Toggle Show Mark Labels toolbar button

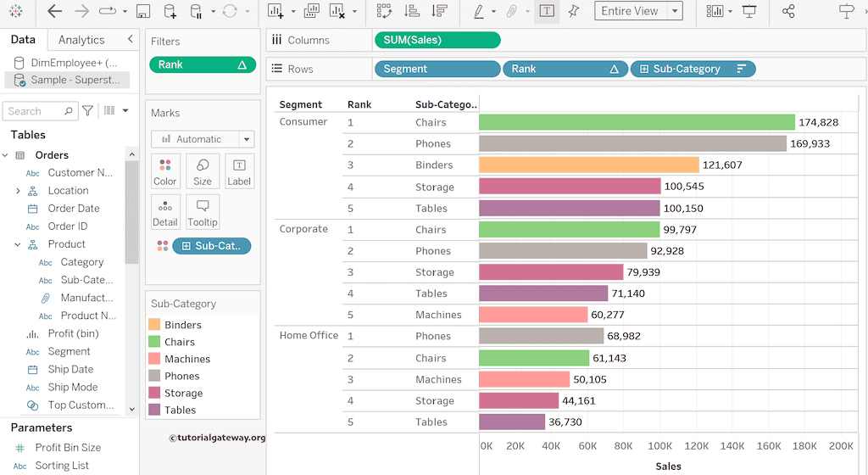[547, 11]
